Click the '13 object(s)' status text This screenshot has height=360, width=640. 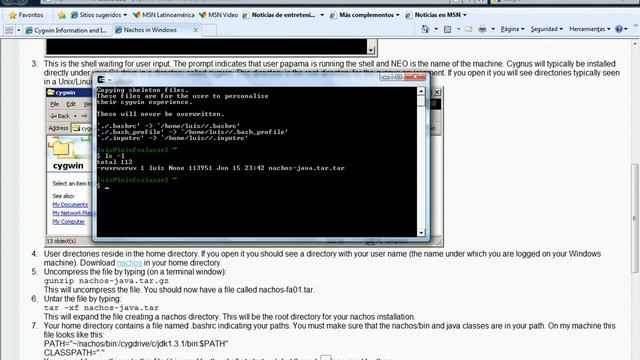click(61, 241)
